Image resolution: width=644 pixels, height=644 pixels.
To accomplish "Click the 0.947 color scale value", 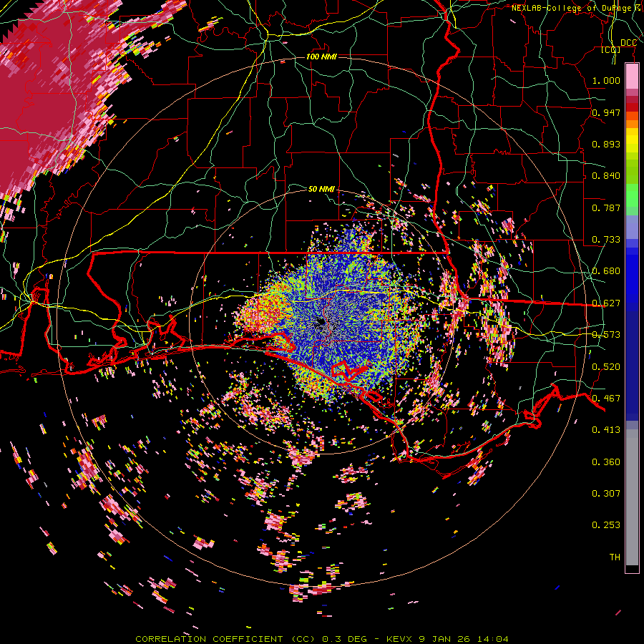I will point(606,112).
